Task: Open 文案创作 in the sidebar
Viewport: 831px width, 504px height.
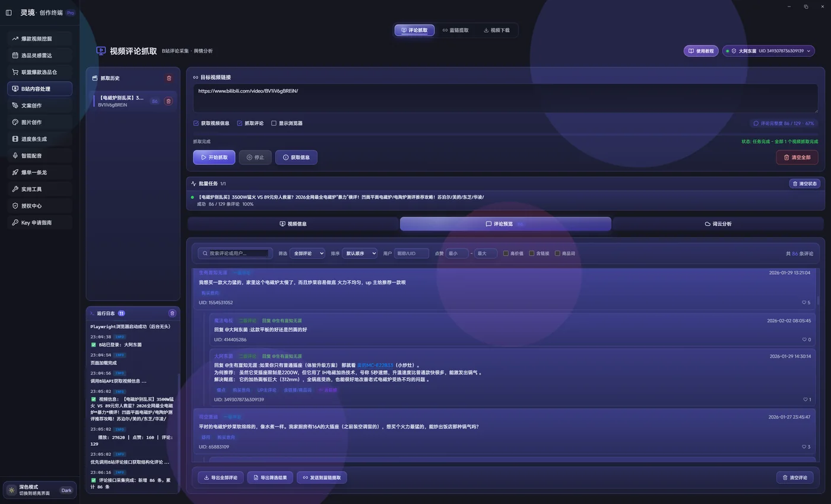Action: tap(40, 106)
